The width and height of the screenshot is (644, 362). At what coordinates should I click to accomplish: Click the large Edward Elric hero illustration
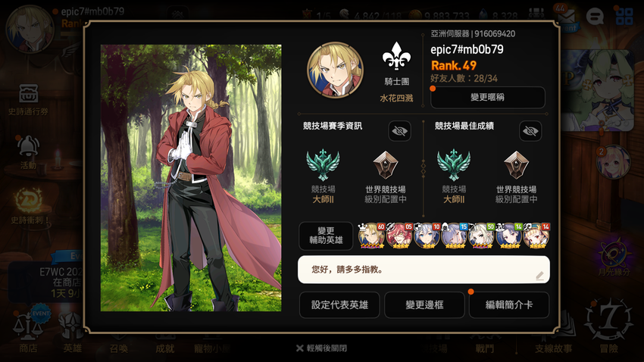pyautogui.click(x=191, y=178)
